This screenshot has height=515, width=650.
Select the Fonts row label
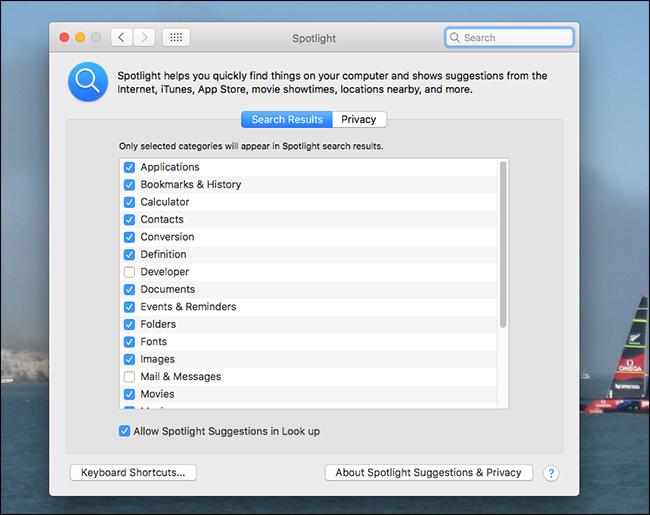coord(154,342)
